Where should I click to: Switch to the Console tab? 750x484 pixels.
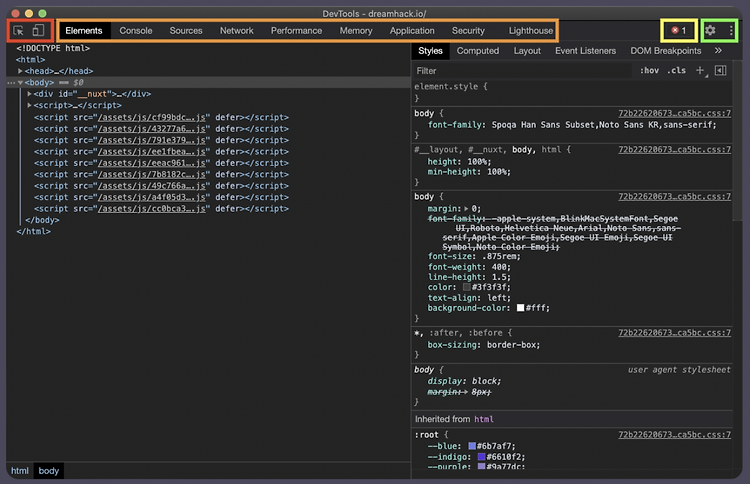point(136,31)
